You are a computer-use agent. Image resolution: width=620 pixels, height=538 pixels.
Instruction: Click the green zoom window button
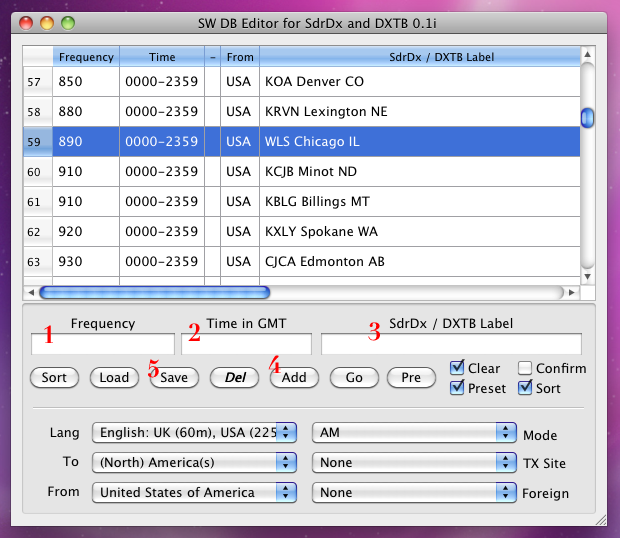[68, 23]
